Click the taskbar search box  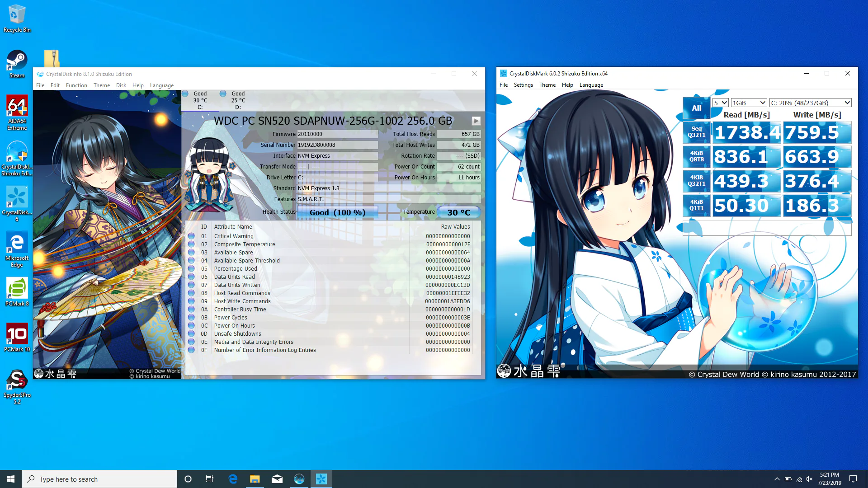click(x=99, y=479)
